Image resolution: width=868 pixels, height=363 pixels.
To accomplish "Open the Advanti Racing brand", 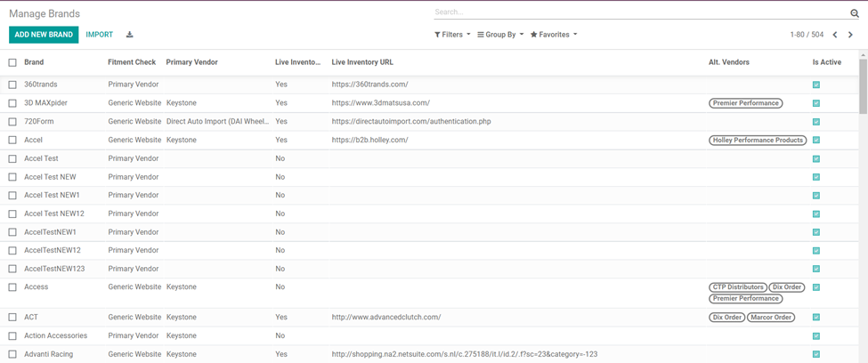I will 49,354.
